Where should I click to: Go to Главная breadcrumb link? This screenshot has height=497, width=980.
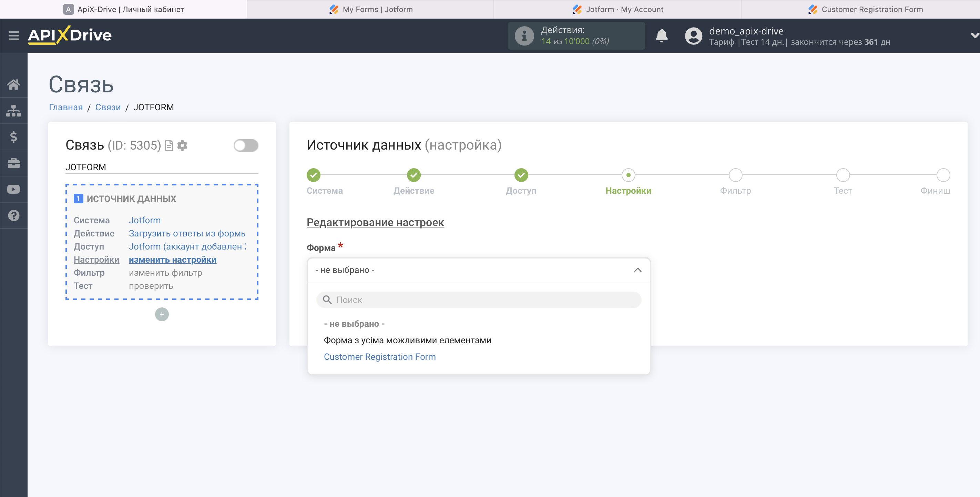[66, 107]
